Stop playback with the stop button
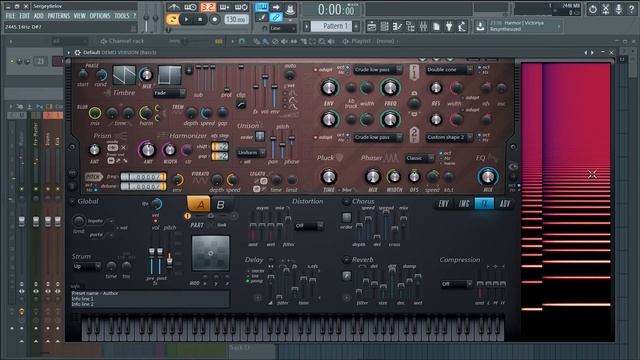 pos(200,19)
